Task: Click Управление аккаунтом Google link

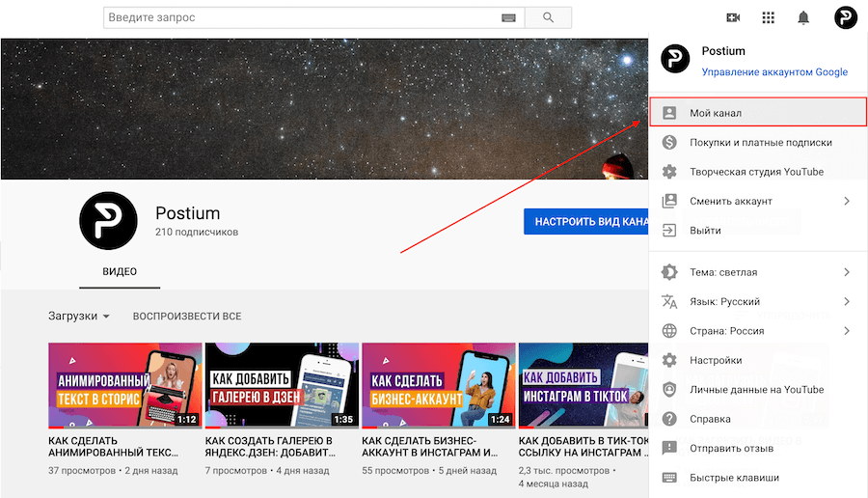Action: coord(774,71)
